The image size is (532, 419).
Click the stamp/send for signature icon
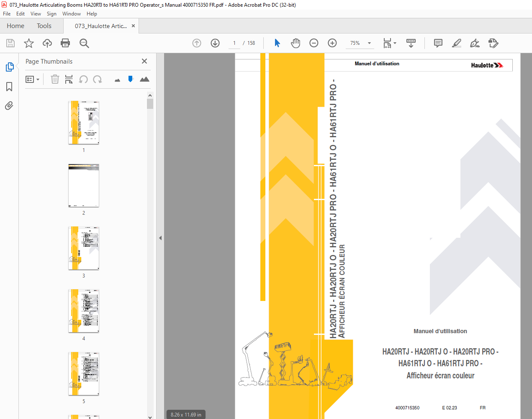tap(493, 43)
